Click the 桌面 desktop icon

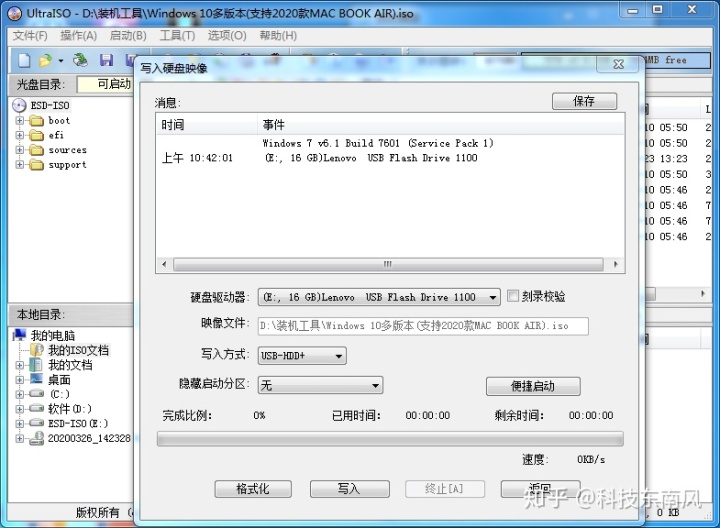click(36, 379)
